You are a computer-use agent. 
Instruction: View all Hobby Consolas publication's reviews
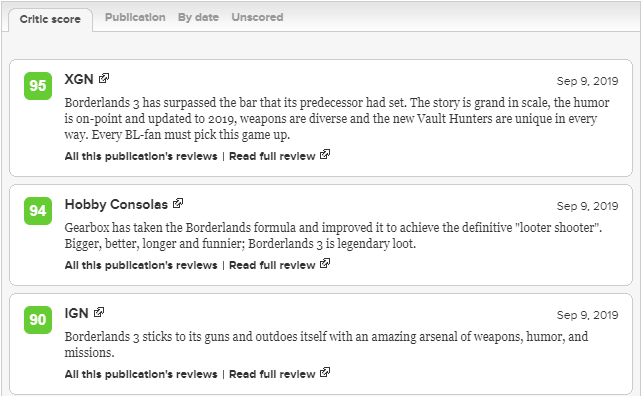[141, 265]
